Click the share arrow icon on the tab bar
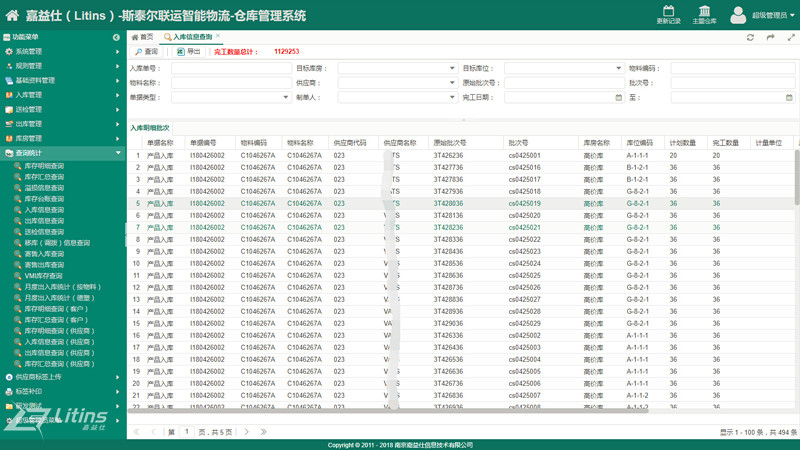Viewport: 800px width, 450px height. tap(770, 37)
